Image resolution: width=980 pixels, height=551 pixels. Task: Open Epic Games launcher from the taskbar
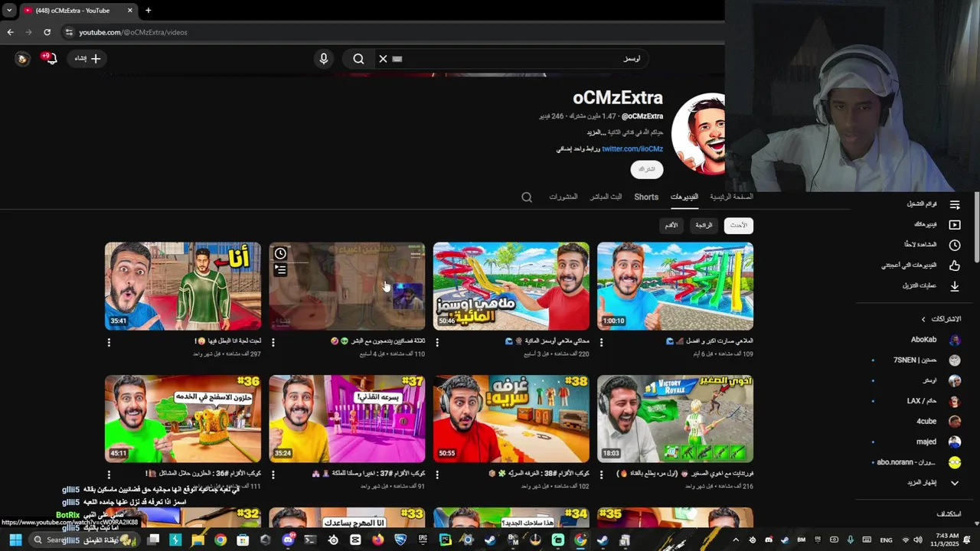423,540
